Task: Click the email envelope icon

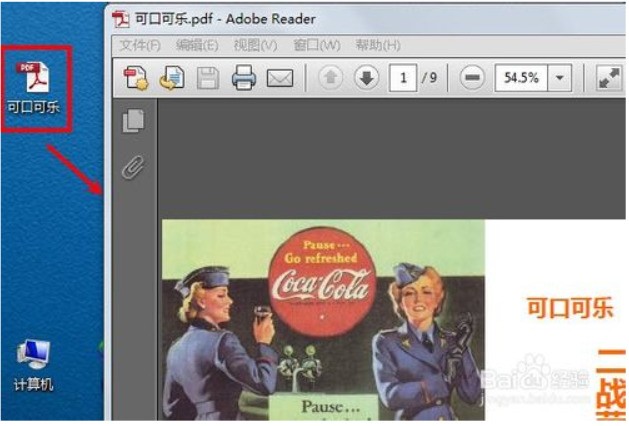Action: tap(279, 78)
